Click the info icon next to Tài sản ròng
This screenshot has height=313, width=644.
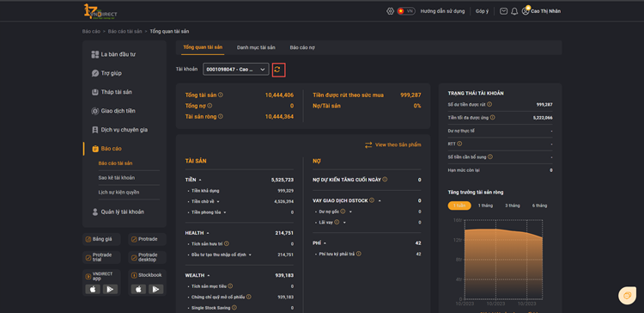[x=221, y=116]
